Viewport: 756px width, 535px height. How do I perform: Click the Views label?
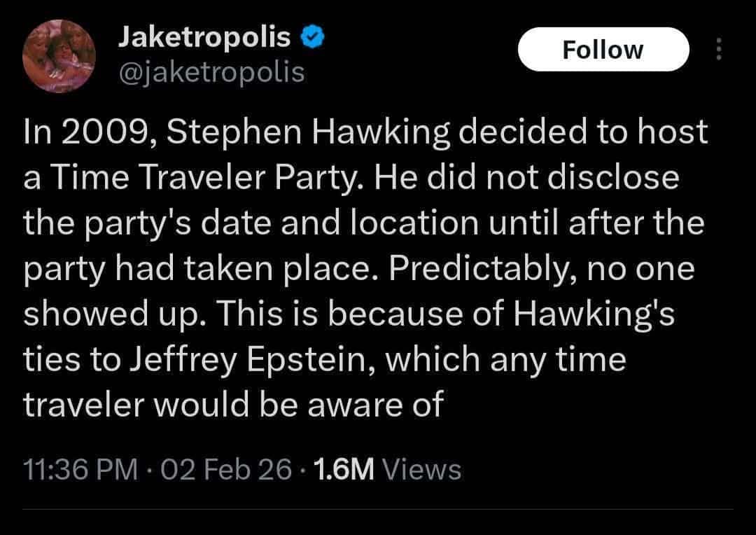[x=423, y=469]
